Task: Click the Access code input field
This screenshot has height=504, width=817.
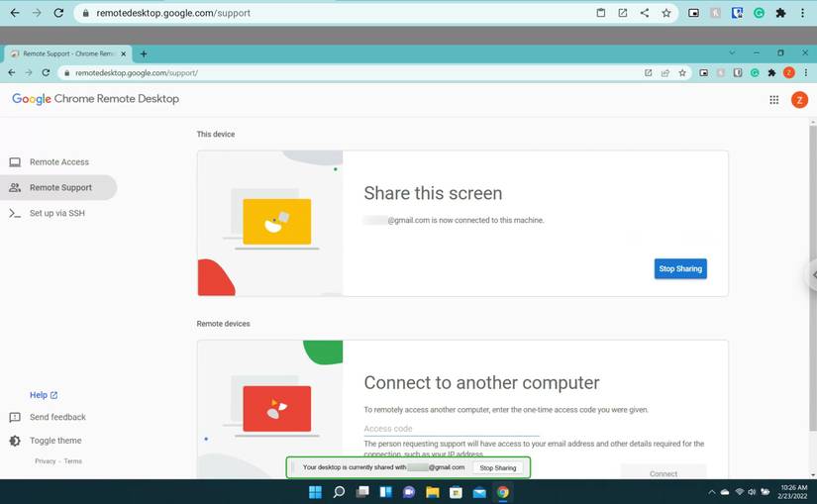Action: (x=451, y=429)
